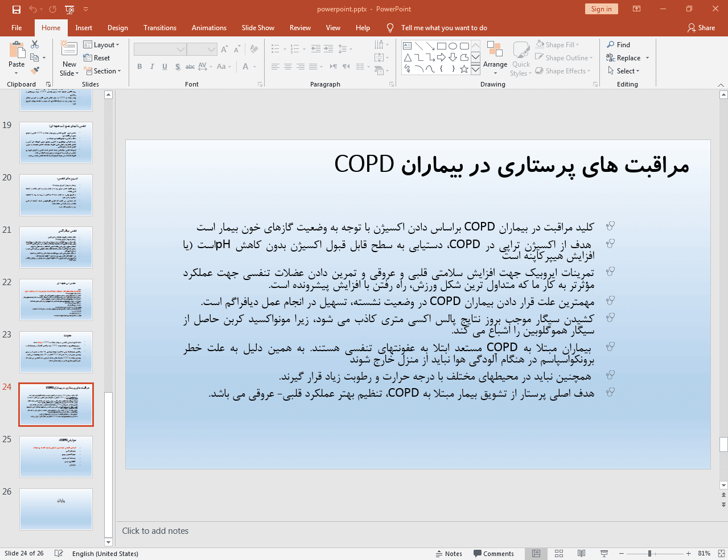Switch to the Transitions tab
Screen dimensions: 728x560
pos(160,27)
